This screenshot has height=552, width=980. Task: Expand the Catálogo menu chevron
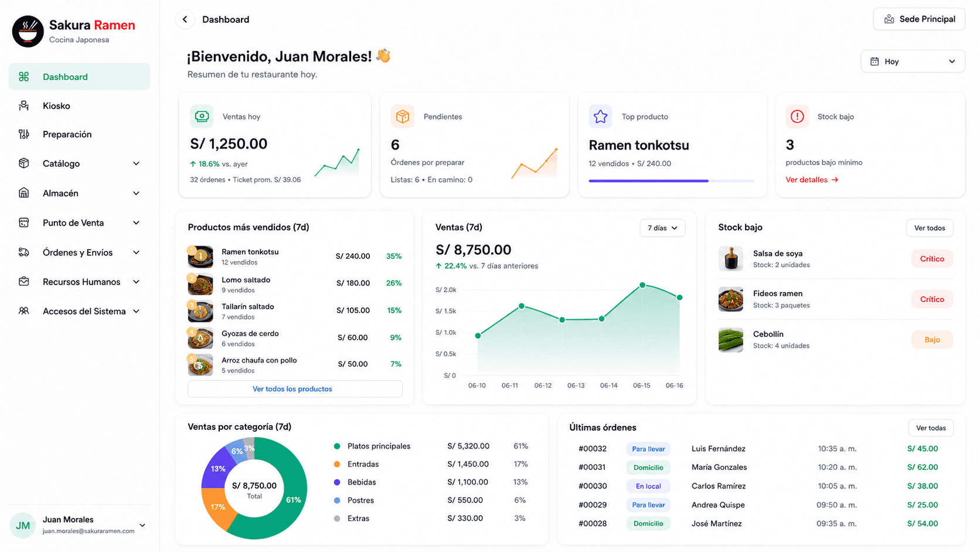(136, 164)
